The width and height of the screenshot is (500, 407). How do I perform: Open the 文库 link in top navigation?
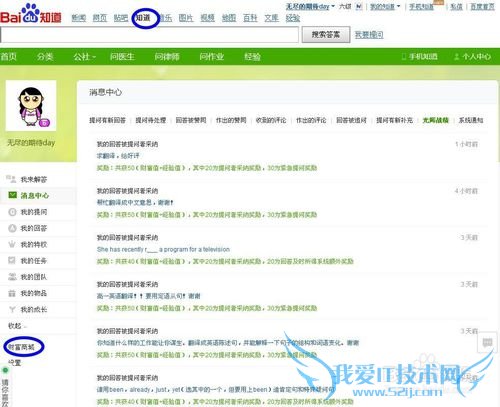[271, 18]
